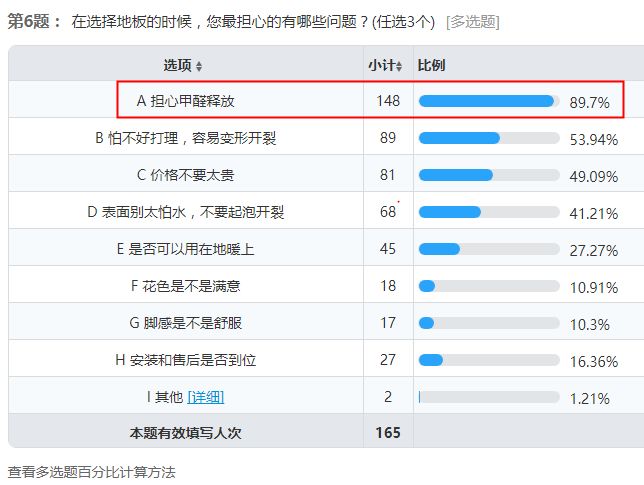This screenshot has height=485, width=644.
Task: Select option E 是否可以用在地暖上
Action: (x=186, y=249)
